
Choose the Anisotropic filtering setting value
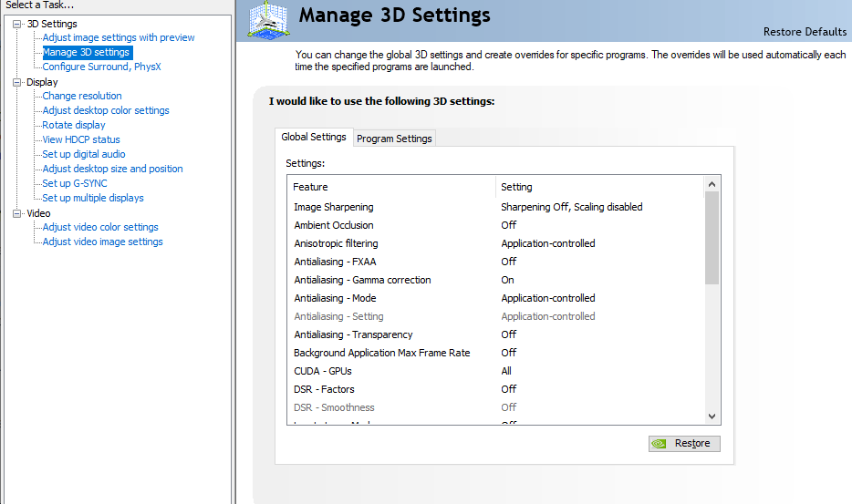point(548,243)
